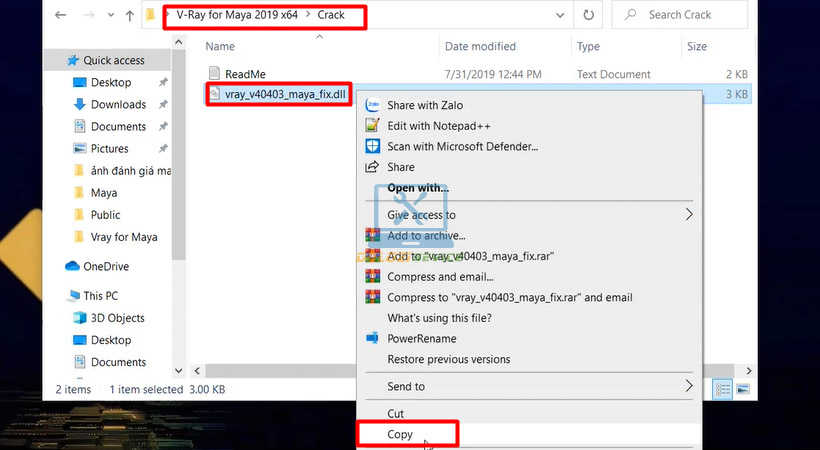Open ảnh đánh giá folder in sidebar
This screenshot has height=450, width=820.
pos(131,171)
